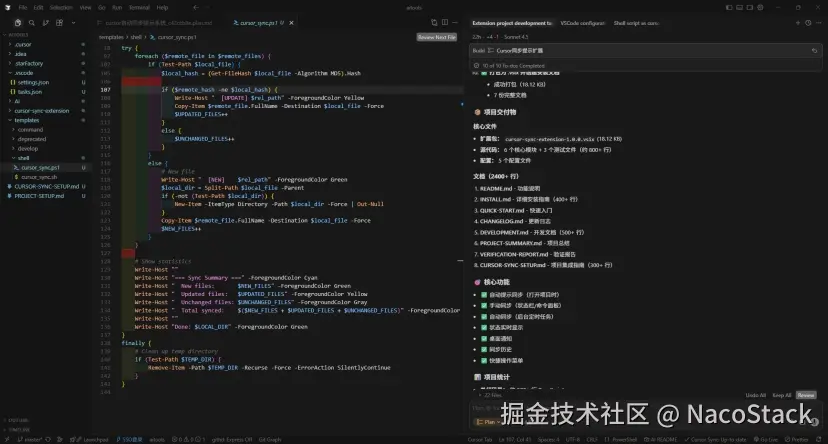Open tasks.json in the explorer
The height and width of the screenshot is (444, 828).
30,92
